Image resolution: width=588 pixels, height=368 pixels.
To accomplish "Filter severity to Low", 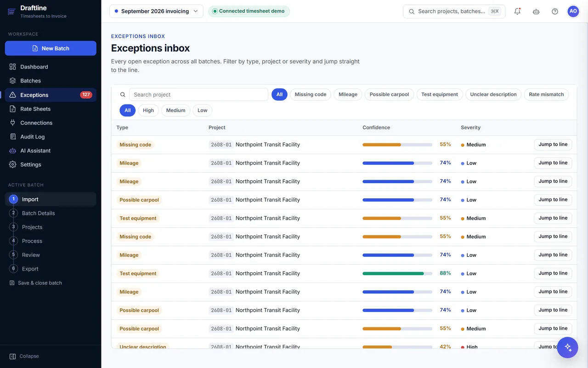I will click(203, 110).
